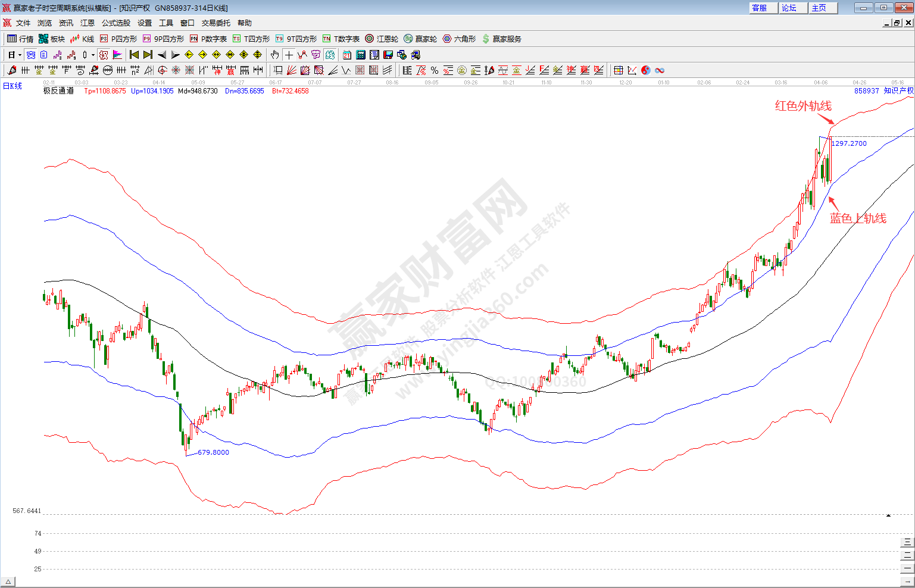Jump to first bar arrow icon
The height and width of the screenshot is (588, 915).
(x=134, y=55)
